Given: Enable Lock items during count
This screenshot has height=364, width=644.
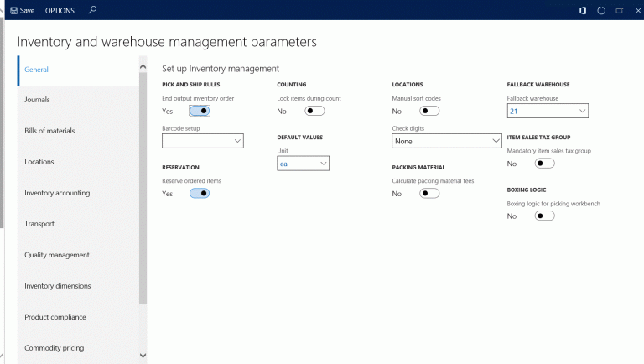Looking at the screenshot, I should coord(314,111).
